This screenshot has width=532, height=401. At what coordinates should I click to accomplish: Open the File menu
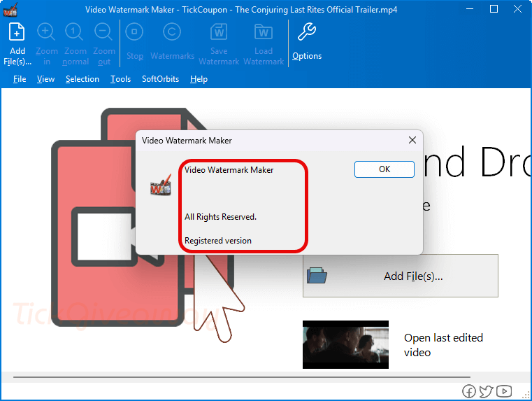[20, 79]
